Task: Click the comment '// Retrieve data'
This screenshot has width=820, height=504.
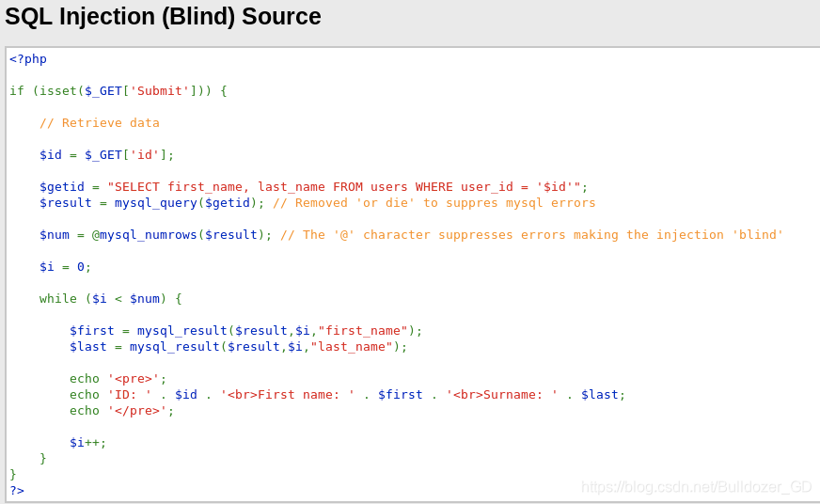Action: [x=100, y=123]
